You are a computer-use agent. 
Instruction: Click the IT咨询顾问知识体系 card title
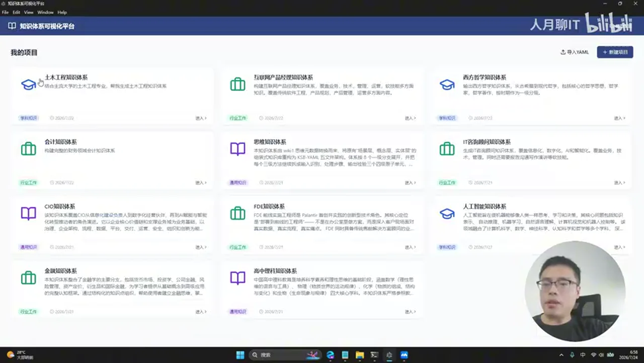[487, 142]
